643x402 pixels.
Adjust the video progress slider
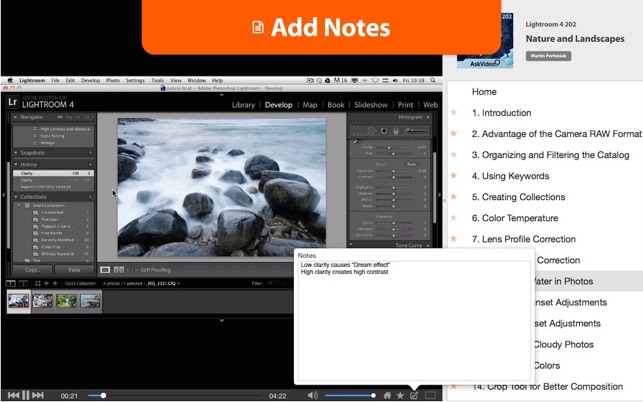(174, 395)
